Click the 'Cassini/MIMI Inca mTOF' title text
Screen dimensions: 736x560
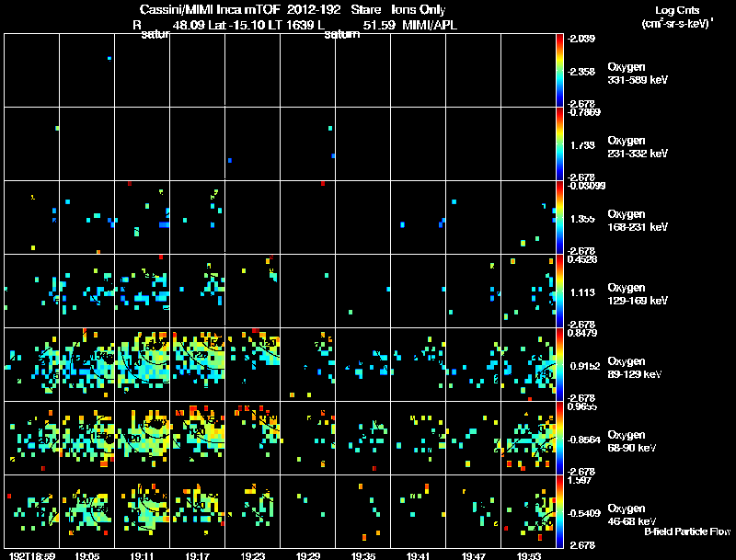click(210, 10)
